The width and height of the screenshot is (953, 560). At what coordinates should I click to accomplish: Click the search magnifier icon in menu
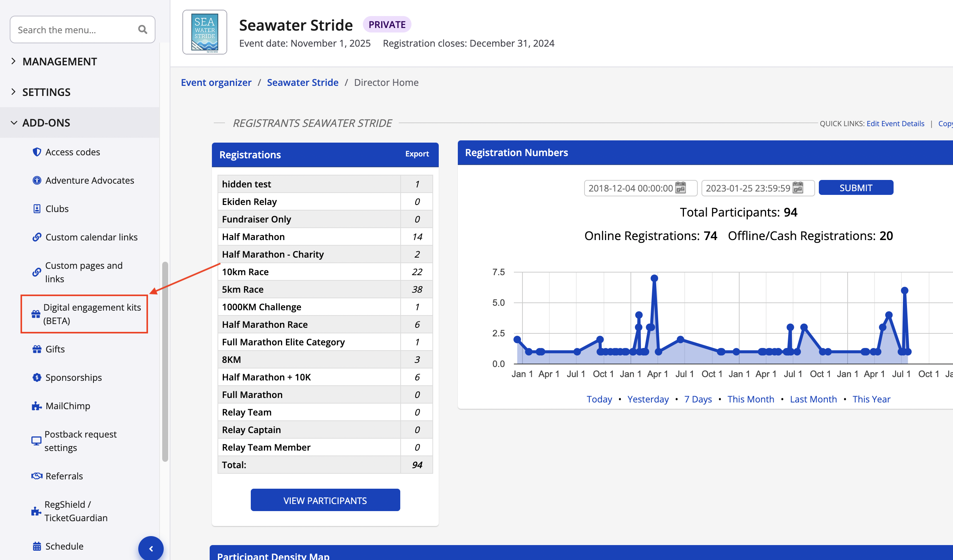coord(142,29)
